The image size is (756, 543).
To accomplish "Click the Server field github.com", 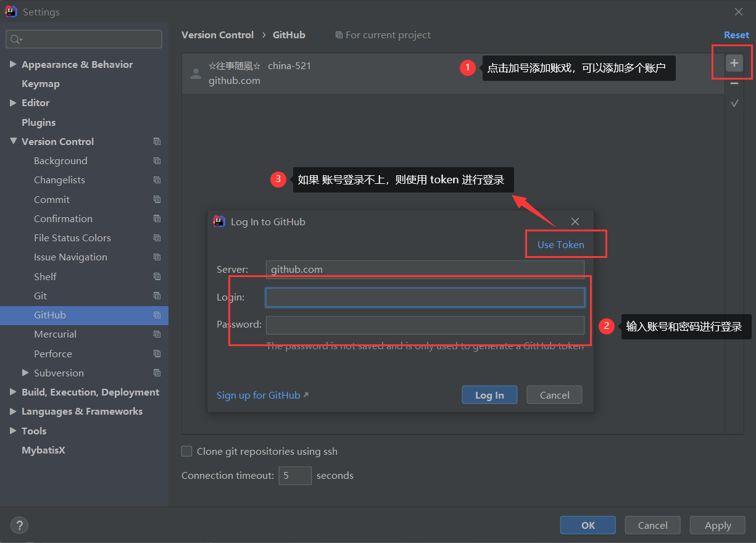I will click(425, 269).
